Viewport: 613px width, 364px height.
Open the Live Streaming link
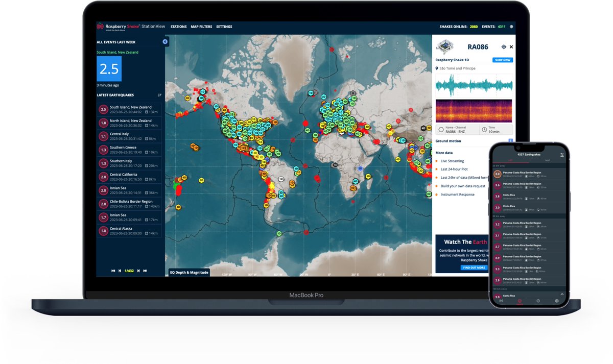click(452, 161)
